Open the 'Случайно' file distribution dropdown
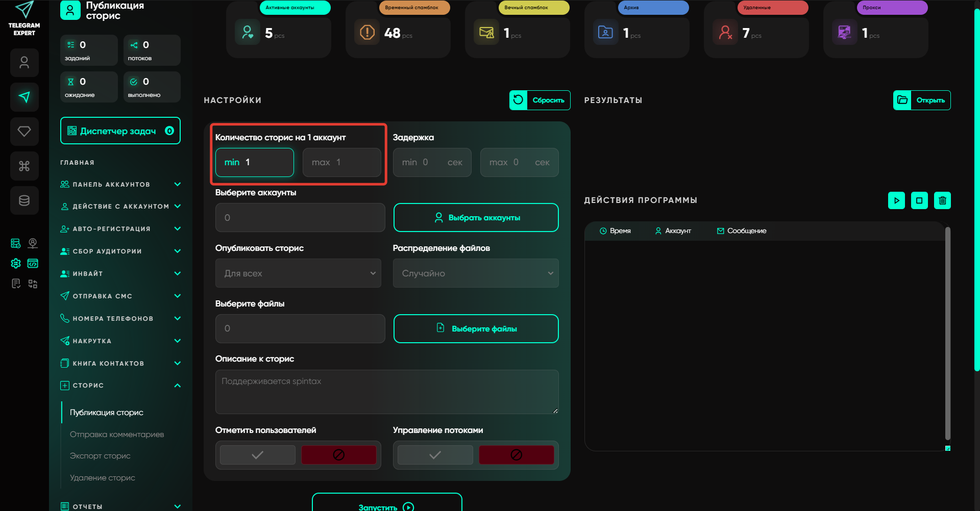 (x=475, y=273)
